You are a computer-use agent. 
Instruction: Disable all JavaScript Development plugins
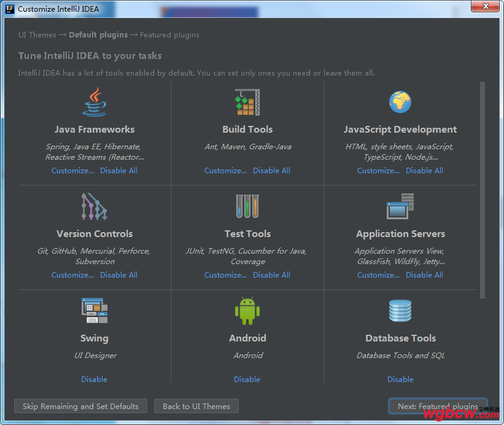pos(424,170)
